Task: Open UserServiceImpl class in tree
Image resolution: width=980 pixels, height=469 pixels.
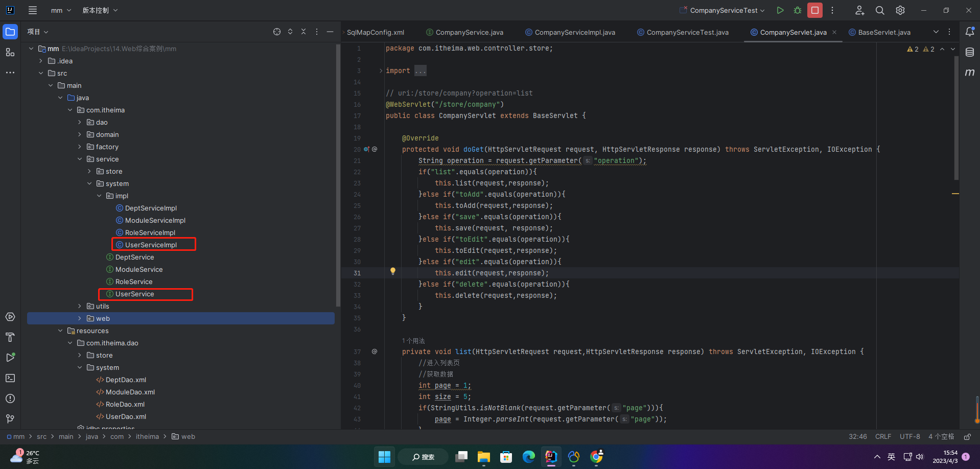Action: point(147,245)
